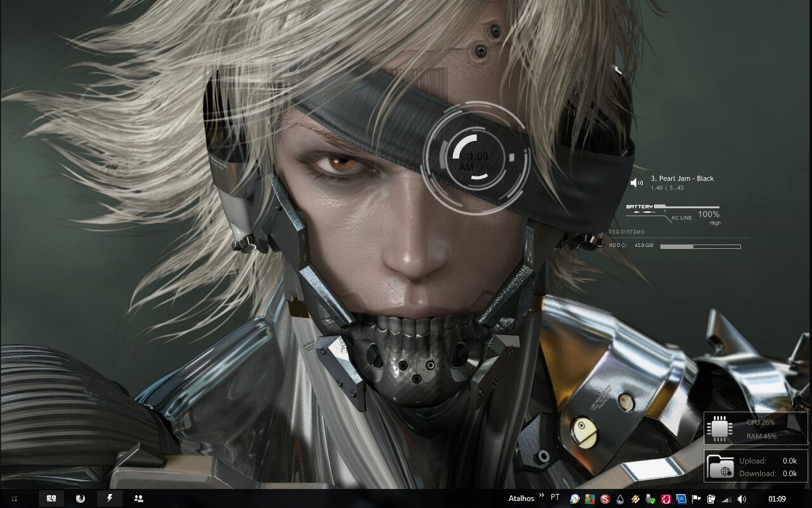Click the network folder widget icon
The image size is (812, 508).
[720, 467]
